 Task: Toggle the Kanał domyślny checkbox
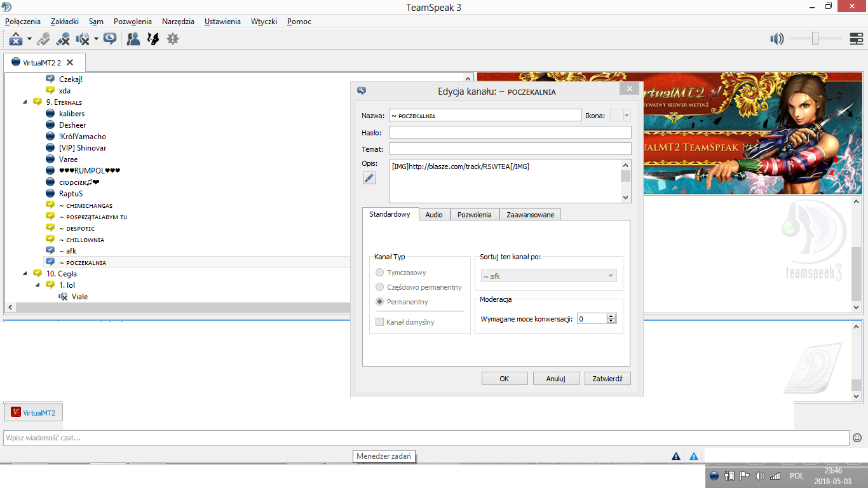tap(379, 322)
